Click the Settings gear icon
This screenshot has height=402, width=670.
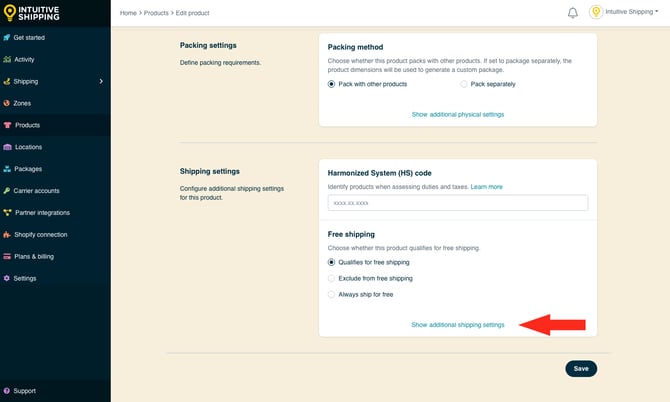[x=6, y=278]
